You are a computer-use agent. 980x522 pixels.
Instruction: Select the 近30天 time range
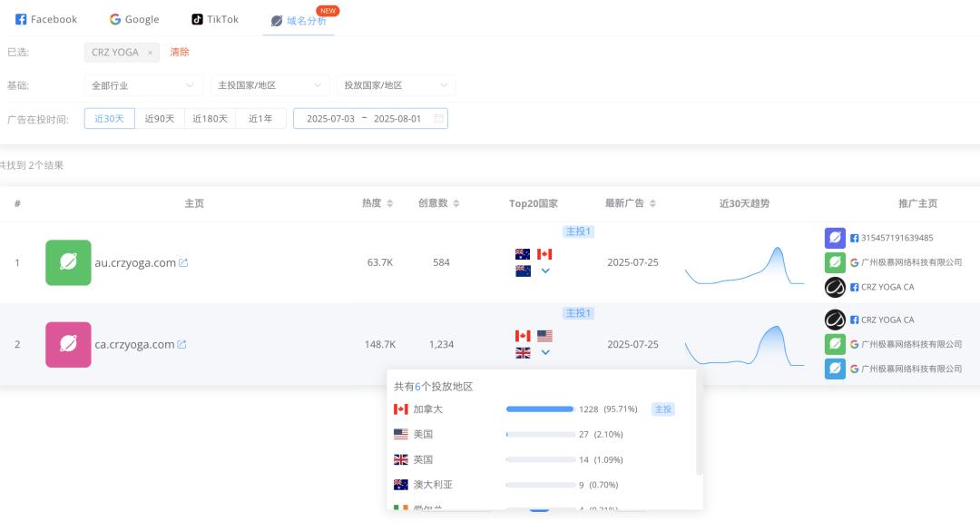110,119
